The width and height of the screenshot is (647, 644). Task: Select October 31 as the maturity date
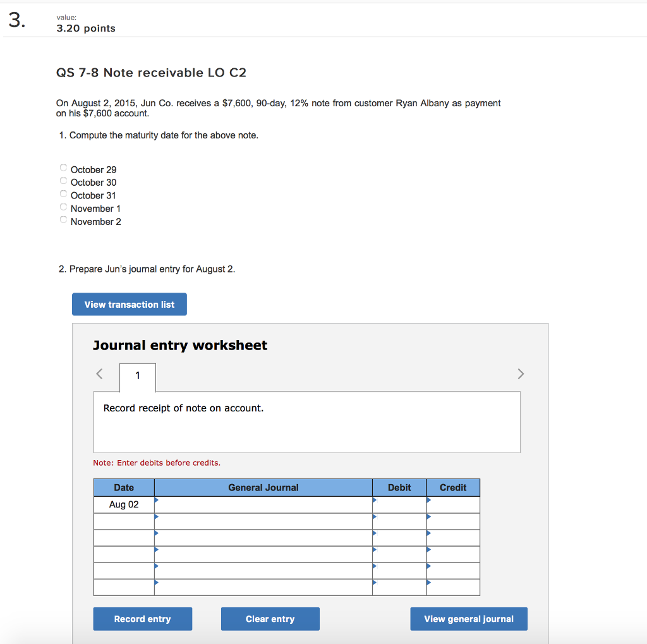pos(63,193)
